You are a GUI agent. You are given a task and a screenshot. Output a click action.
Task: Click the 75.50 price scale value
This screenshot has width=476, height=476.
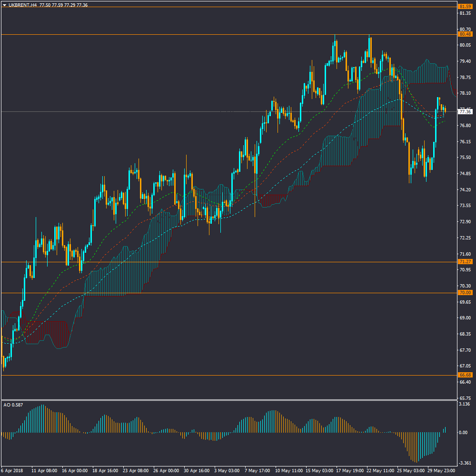coord(465,158)
